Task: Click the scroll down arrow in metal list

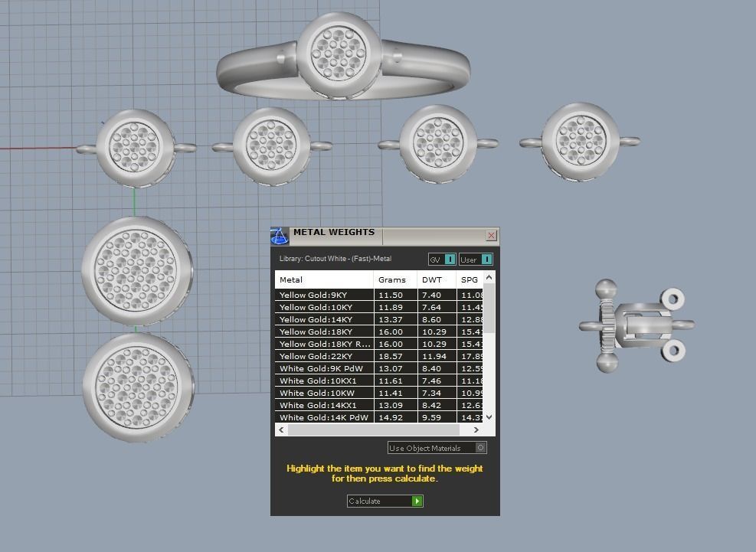Action: coord(489,417)
